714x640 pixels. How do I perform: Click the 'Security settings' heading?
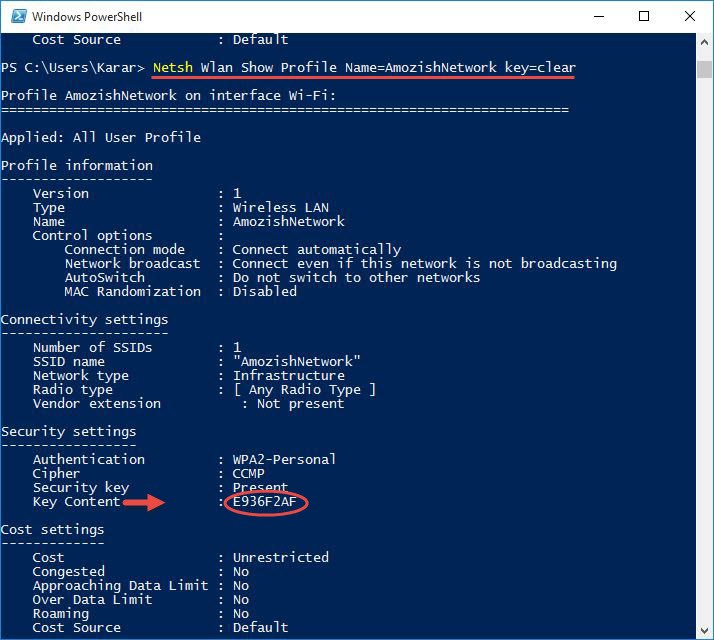click(x=69, y=432)
